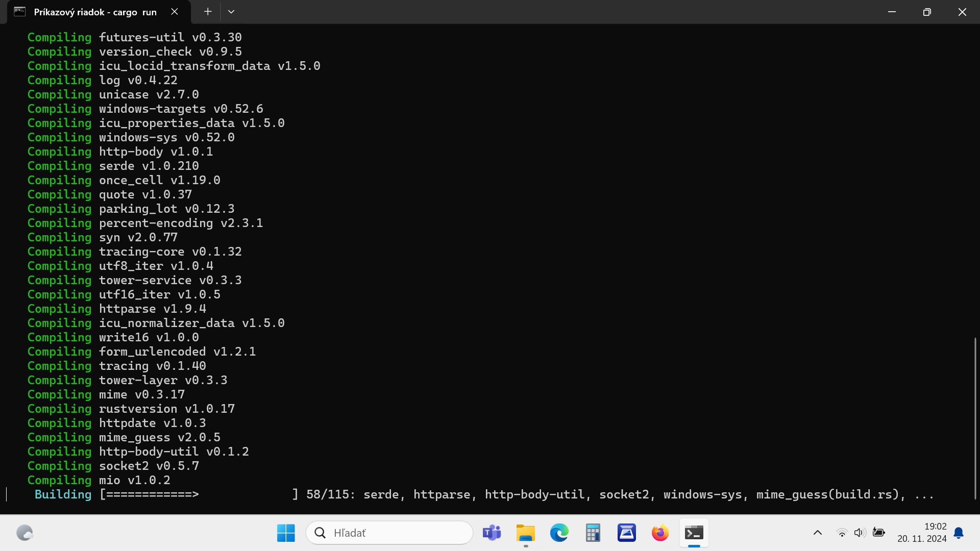
Task: Open the weather widget on taskbar
Action: pos(24,533)
